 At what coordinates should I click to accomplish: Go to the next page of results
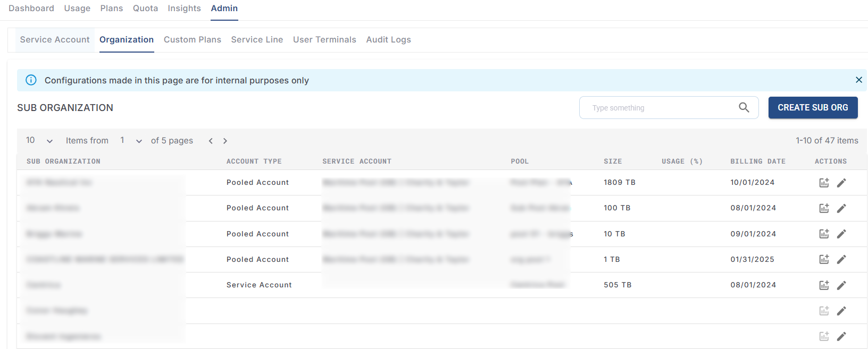[225, 141]
